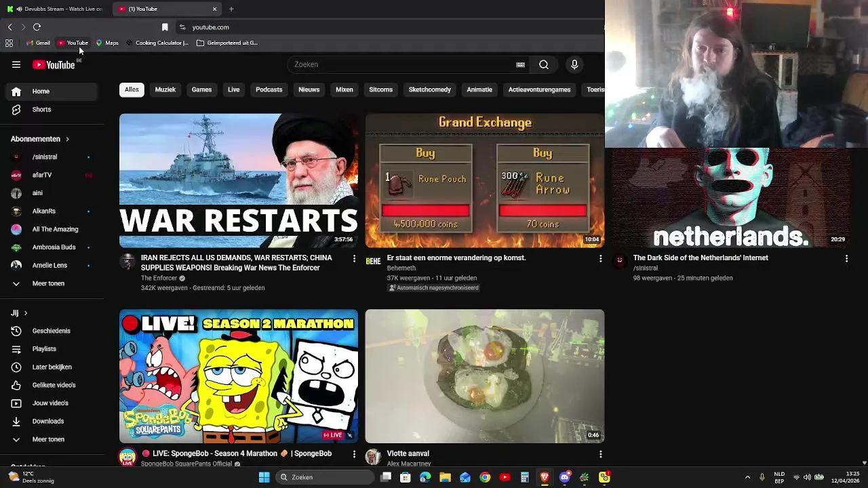Click the search magnifier button
Screen dimensions: 868x488
coord(544,64)
